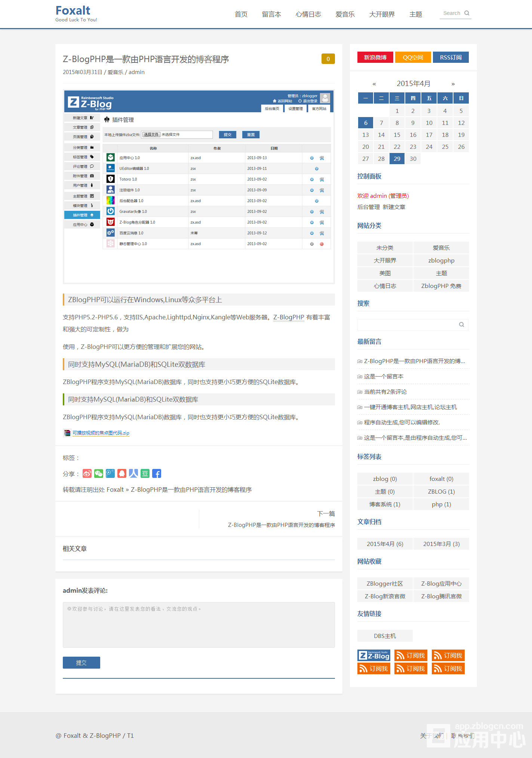Open 新建文章 in the control panel
Image resolution: width=532 pixels, height=758 pixels.
[x=394, y=207]
